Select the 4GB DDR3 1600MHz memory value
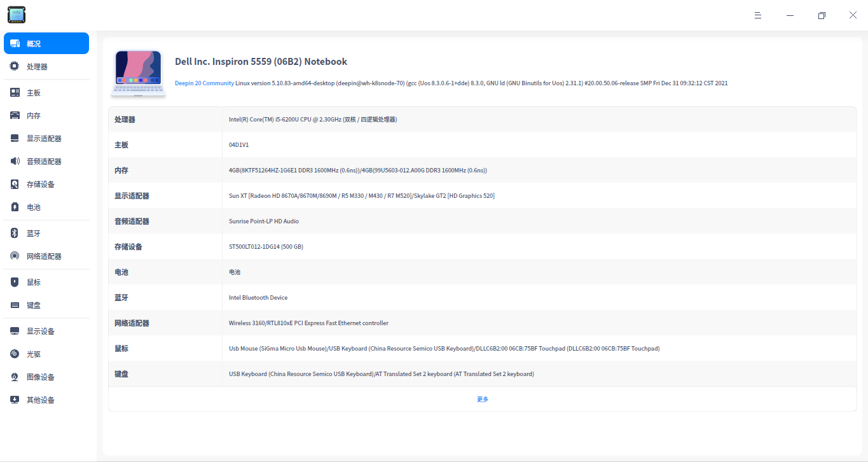The image size is (868, 462). point(358,171)
